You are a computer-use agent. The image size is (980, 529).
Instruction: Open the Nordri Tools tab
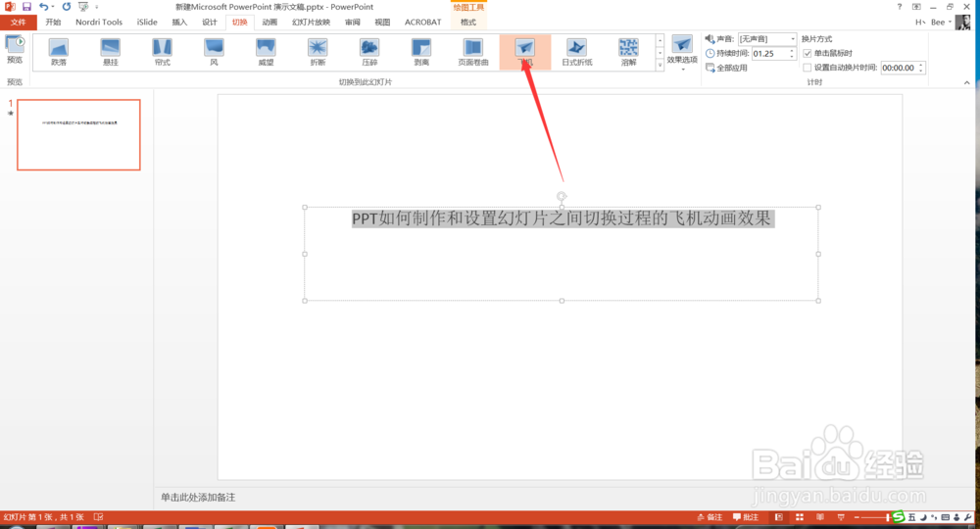tap(99, 22)
